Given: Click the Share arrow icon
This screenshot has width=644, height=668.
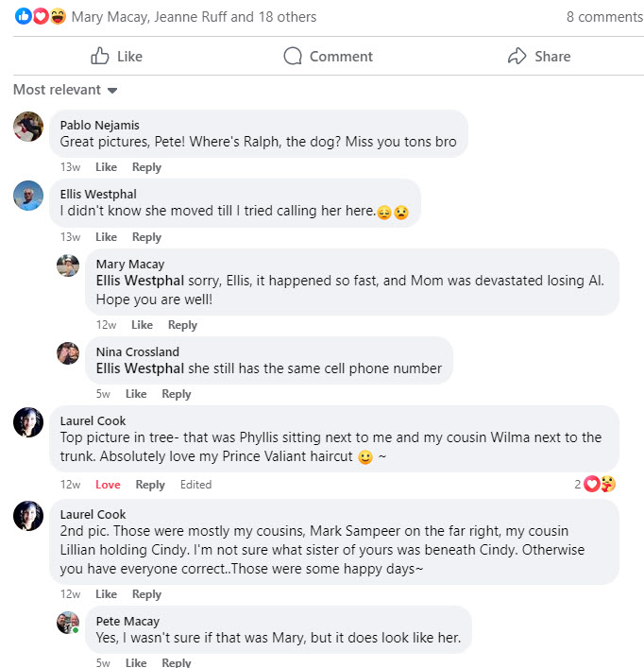Looking at the screenshot, I should coord(517,57).
